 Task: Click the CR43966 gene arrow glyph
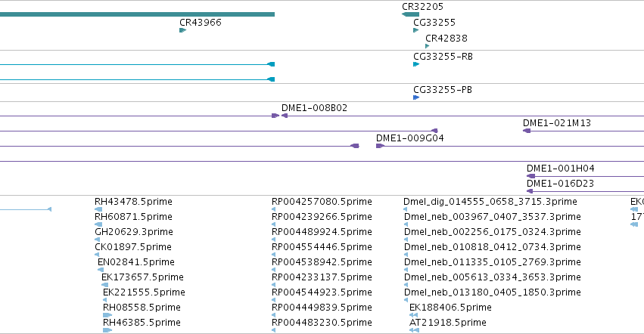click(x=183, y=30)
